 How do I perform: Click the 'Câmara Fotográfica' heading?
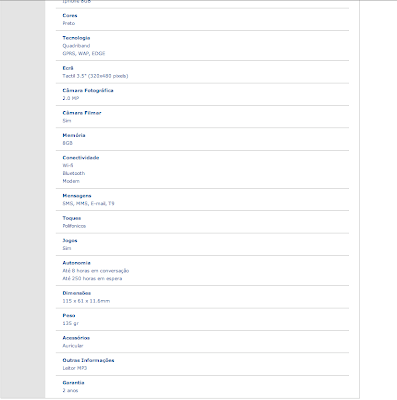(88, 90)
